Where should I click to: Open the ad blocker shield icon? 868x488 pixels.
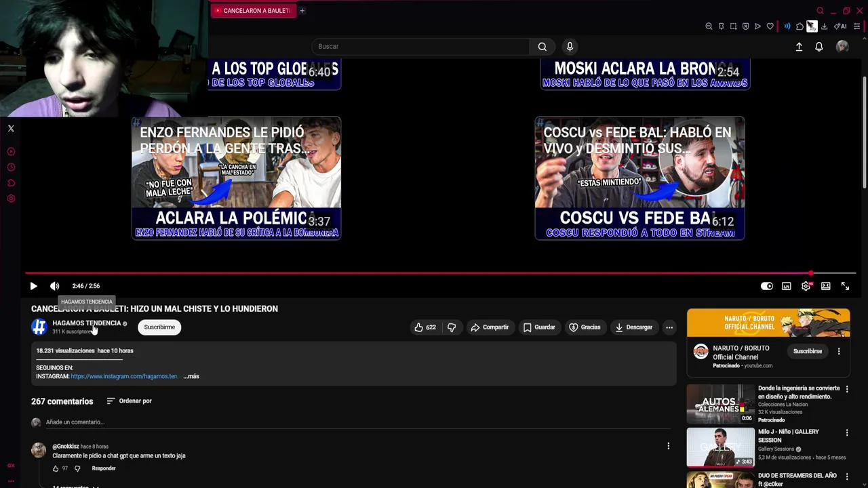(x=745, y=26)
